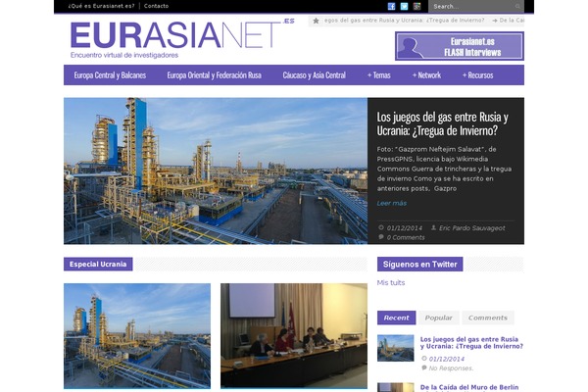The image size is (588, 392).
Task: Open the large refinery featured image
Action: click(216, 171)
